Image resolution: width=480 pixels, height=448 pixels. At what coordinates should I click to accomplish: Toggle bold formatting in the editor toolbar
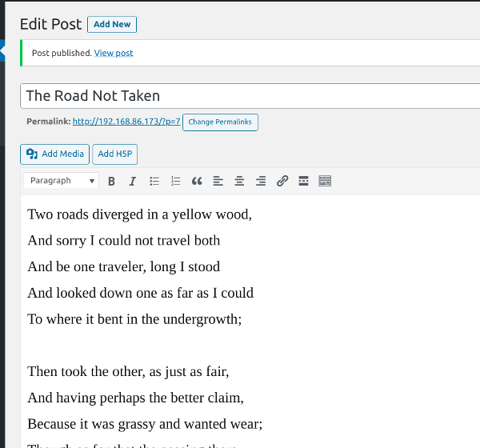[111, 182]
